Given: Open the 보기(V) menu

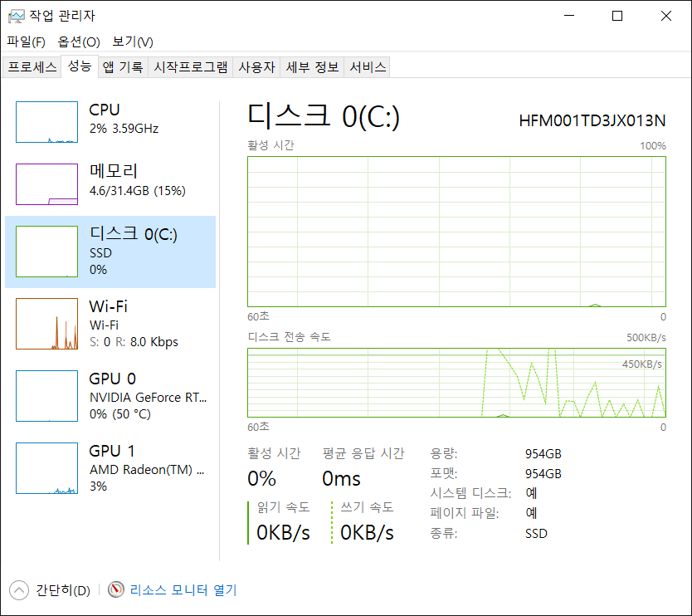Looking at the screenshot, I should click(x=133, y=42).
